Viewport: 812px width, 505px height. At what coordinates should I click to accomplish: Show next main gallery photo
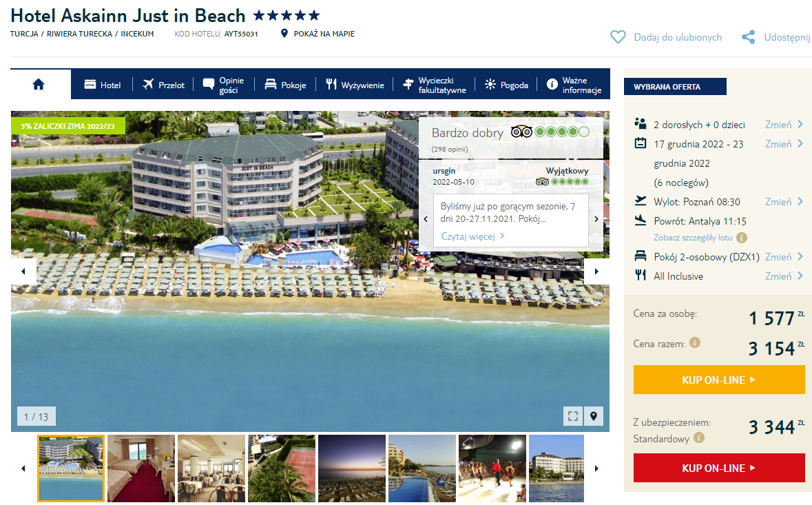596,271
